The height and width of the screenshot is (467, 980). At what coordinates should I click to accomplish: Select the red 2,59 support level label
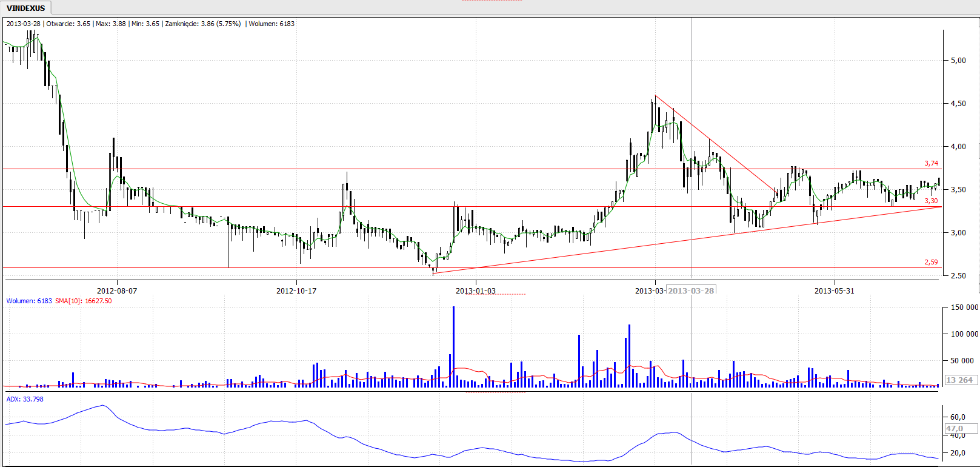931,262
